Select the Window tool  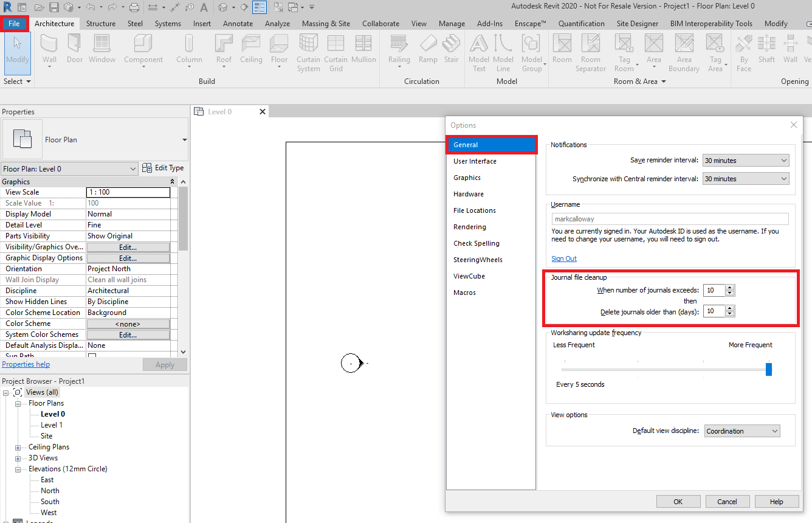(102, 49)
